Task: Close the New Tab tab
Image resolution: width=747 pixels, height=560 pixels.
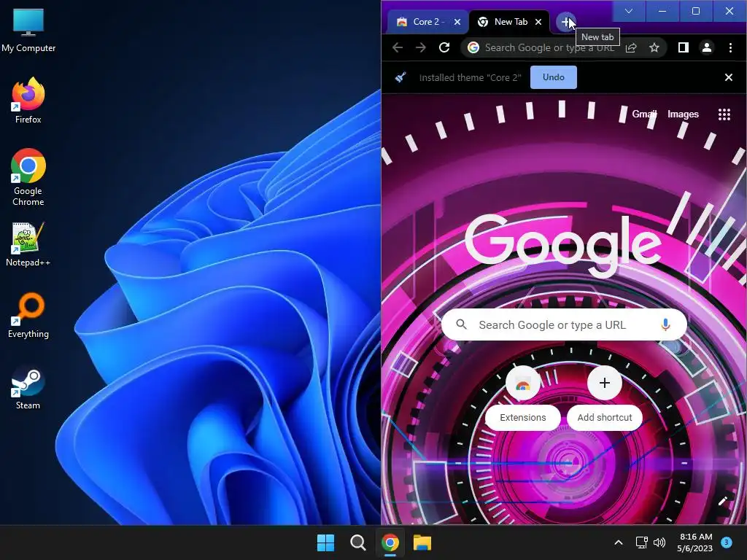Action: (x=538, y=22)
